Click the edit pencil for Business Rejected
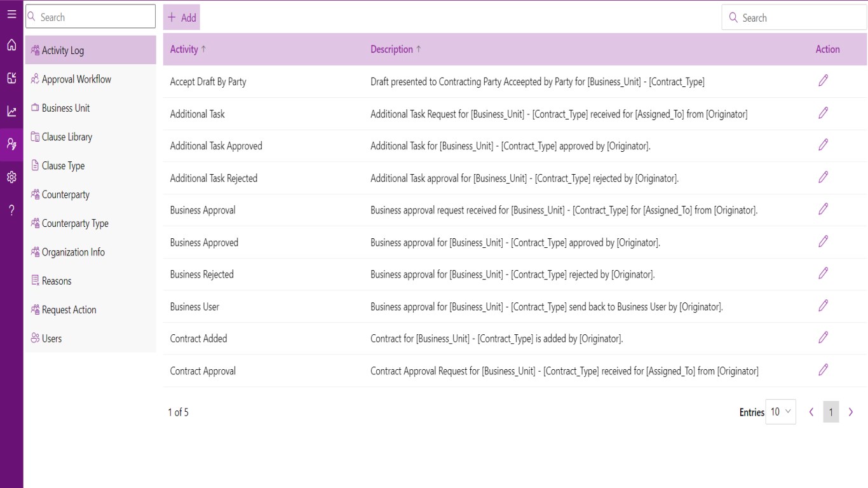This screenshot has height=488, width=868. (823, 273)
